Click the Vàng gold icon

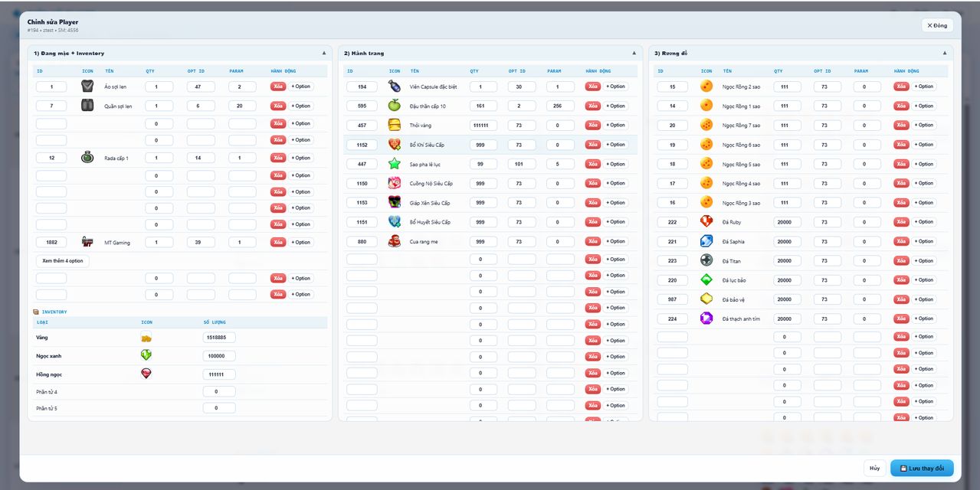point(146,337)
